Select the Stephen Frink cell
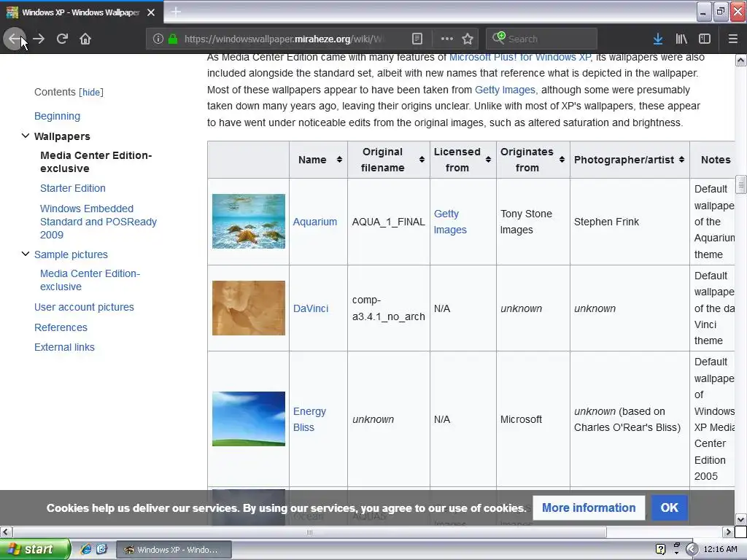This screenshot has height=560, width=747. pyautogui.click(x=630, y=222)
